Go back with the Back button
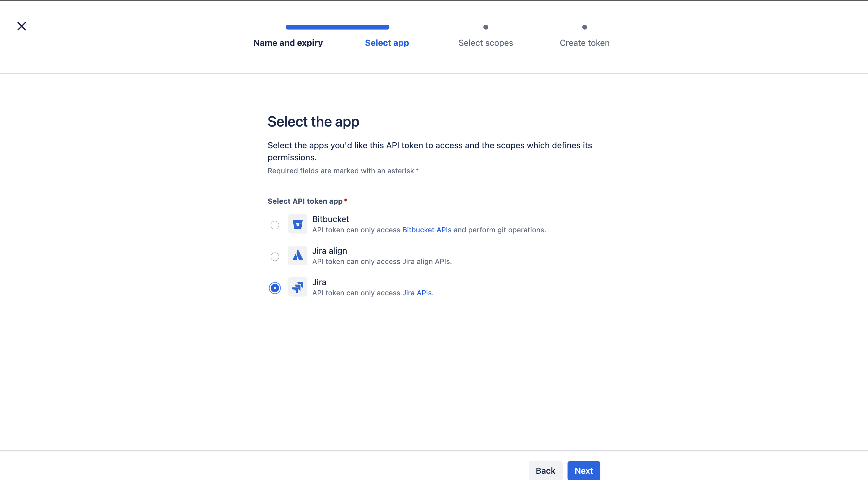Viewport: 868px width, 490px height. (x=545, y=471)
